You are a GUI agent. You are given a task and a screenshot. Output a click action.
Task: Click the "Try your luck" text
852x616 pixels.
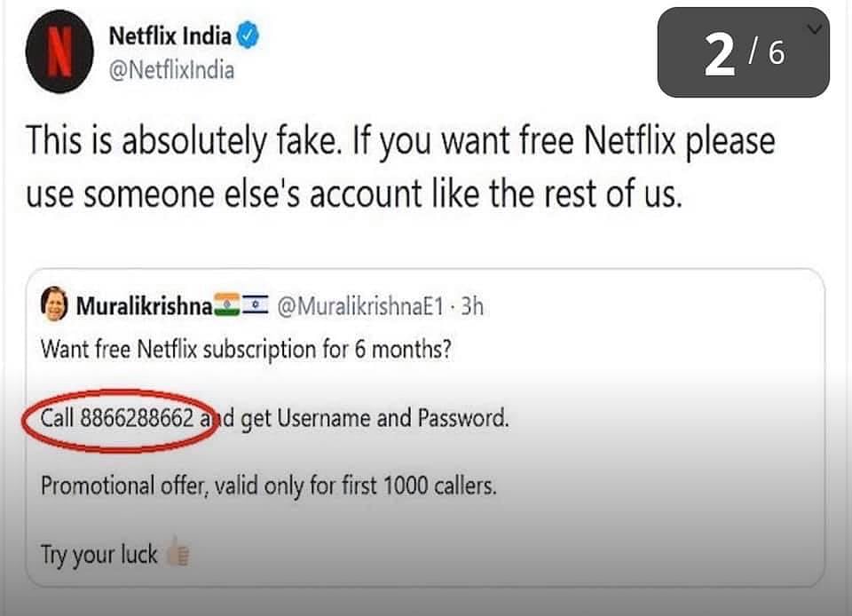click(x=99, y=556)
